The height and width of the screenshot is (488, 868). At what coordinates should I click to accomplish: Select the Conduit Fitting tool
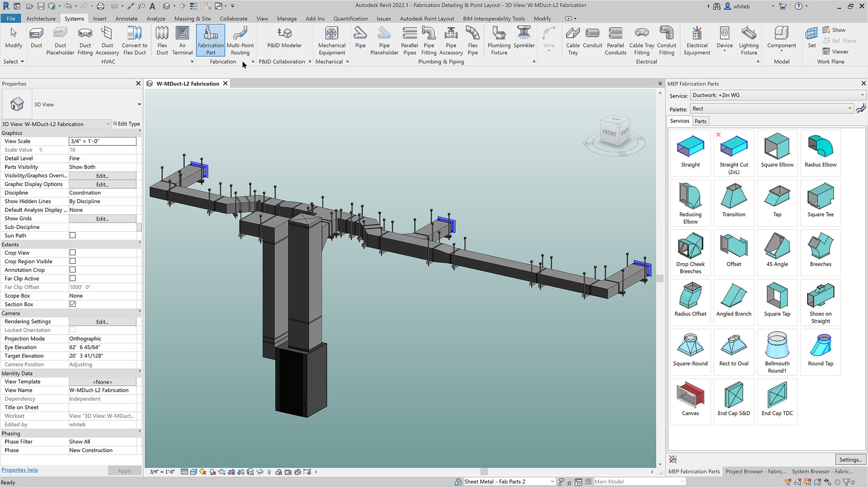pyautogui.click(x=665, y=40)
